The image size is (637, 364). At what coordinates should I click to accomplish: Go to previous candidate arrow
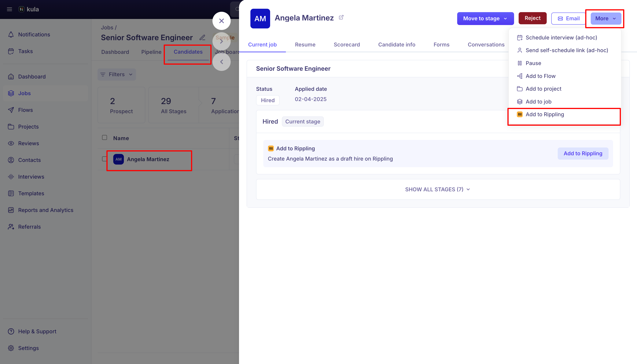221,62
